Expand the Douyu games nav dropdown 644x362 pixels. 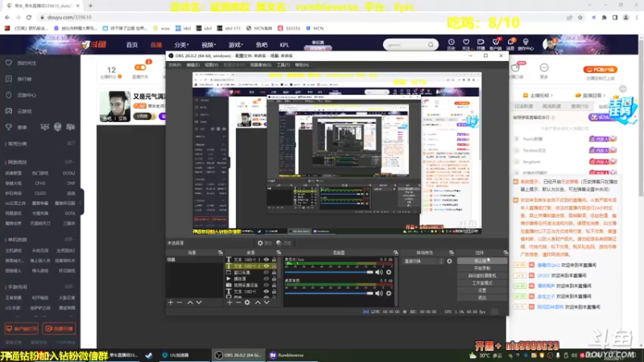click(x=236, y=45)
